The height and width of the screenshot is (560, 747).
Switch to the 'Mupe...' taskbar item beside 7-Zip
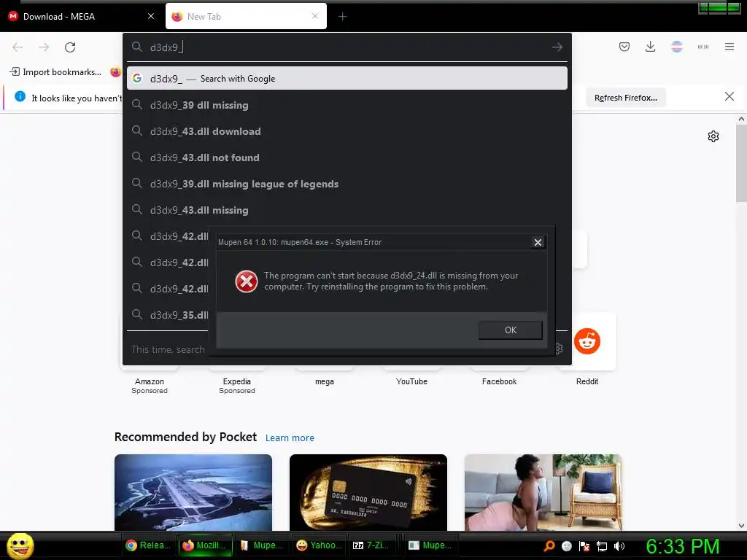[x=431, y=545]
